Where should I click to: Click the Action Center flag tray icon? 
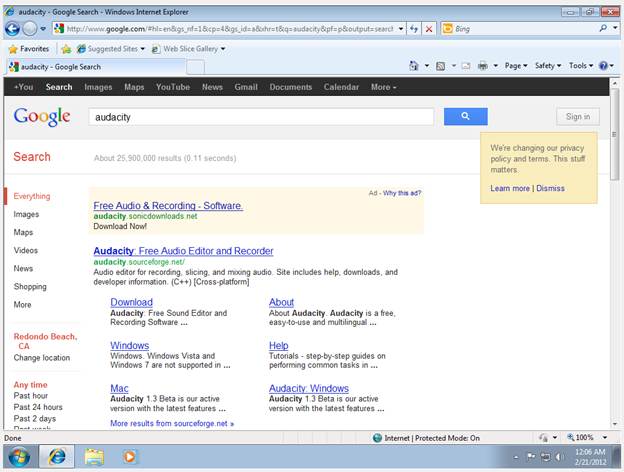pos(530,457)
